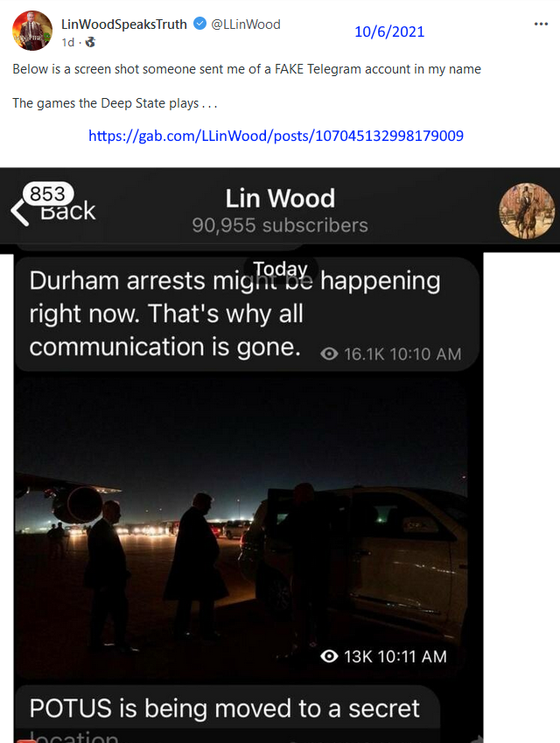Click the LinWoodSpeaksTruth profile avatar

click(32, 31)
